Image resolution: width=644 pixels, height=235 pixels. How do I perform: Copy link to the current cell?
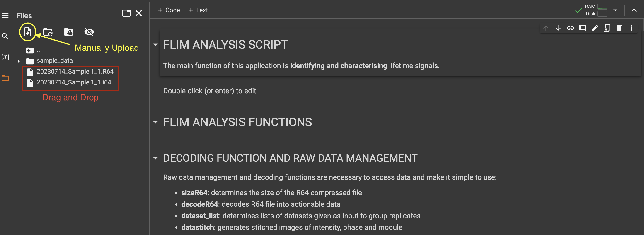(x=570, y=28)
